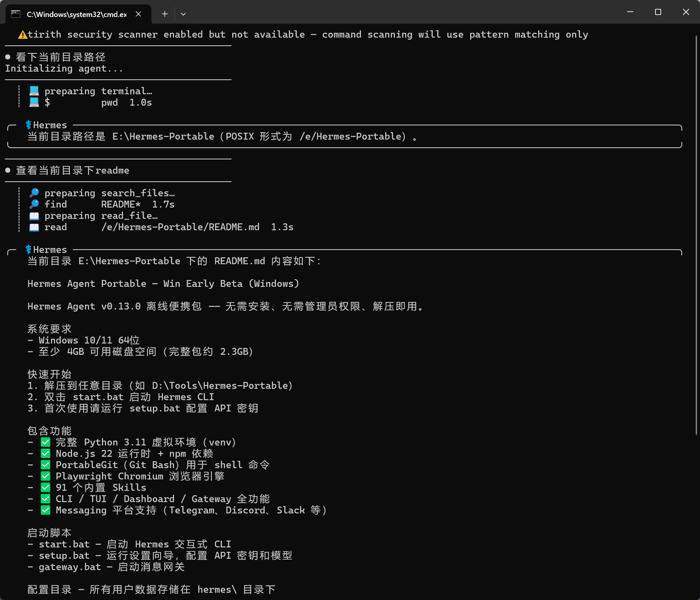Click the green check beside 'Python 3.11'

pos(45,442)
